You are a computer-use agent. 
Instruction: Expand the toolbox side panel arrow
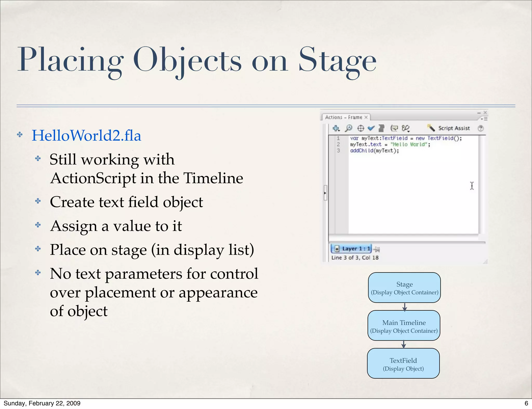(x=325, y=193)
